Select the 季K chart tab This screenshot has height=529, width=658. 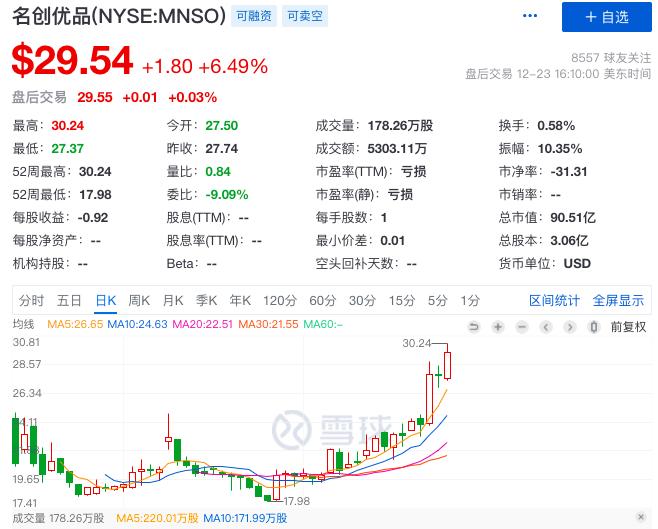click(206, 300)
